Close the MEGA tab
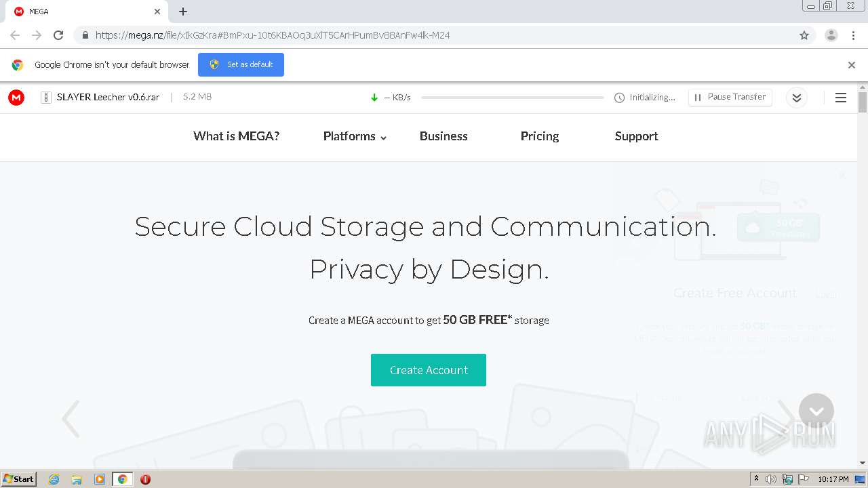 click(x=157, y=12)
